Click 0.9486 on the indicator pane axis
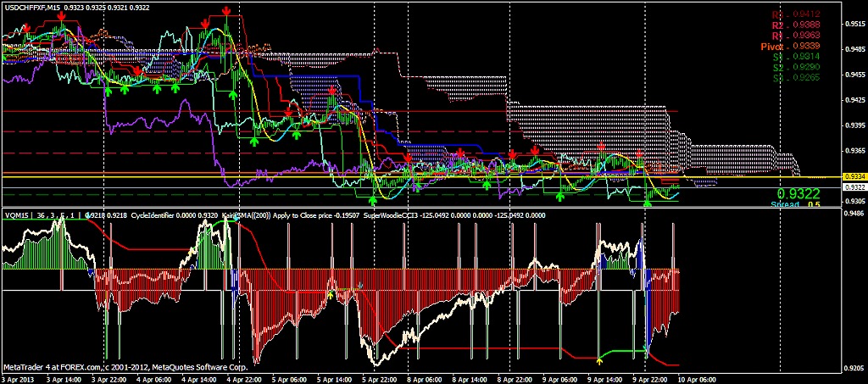 coord(853,213)
